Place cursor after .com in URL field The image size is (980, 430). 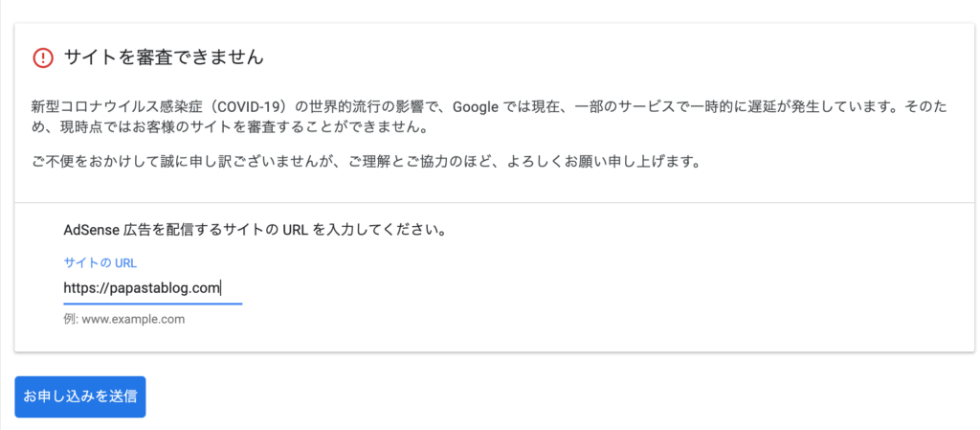[221, 287]
